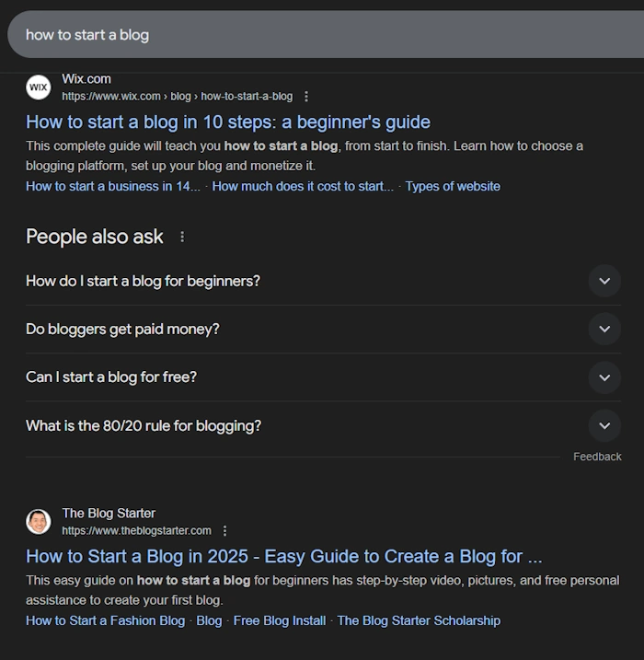Expand 'Do bloggers get paid money?' chevron

click(x=604, y=329)
